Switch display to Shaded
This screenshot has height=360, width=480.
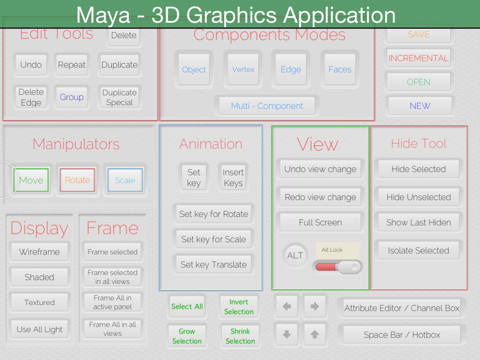coord(39,277)
